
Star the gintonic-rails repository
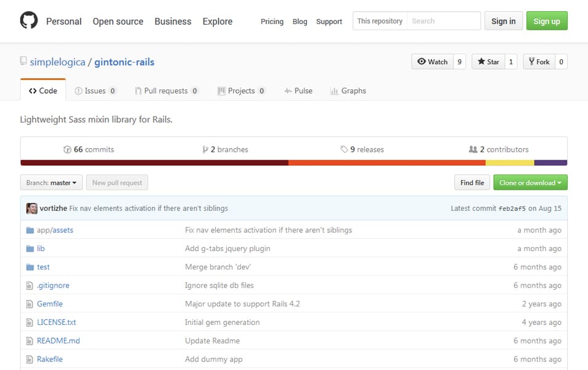488,62
